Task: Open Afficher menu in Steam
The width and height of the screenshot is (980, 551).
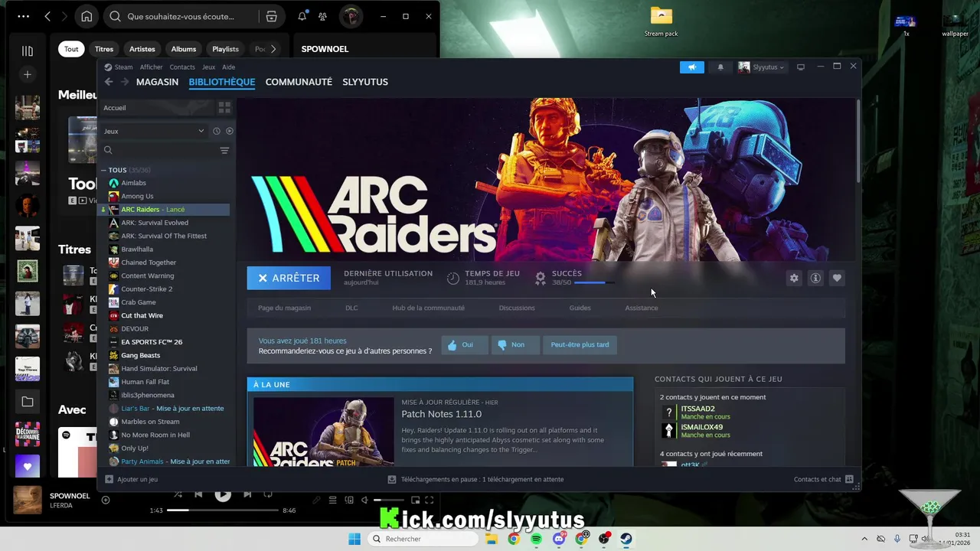Action: point(151,67)
